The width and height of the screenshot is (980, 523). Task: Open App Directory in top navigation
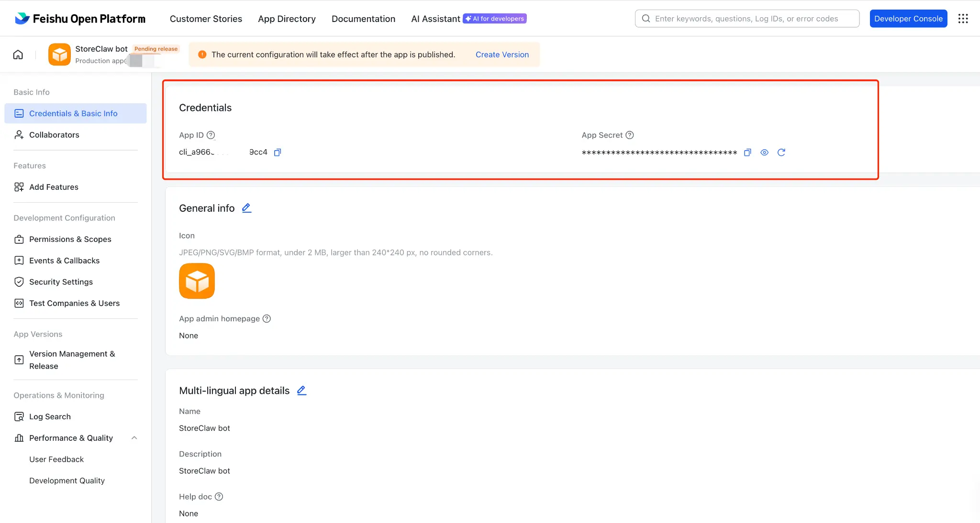click(x=287, y=19)
